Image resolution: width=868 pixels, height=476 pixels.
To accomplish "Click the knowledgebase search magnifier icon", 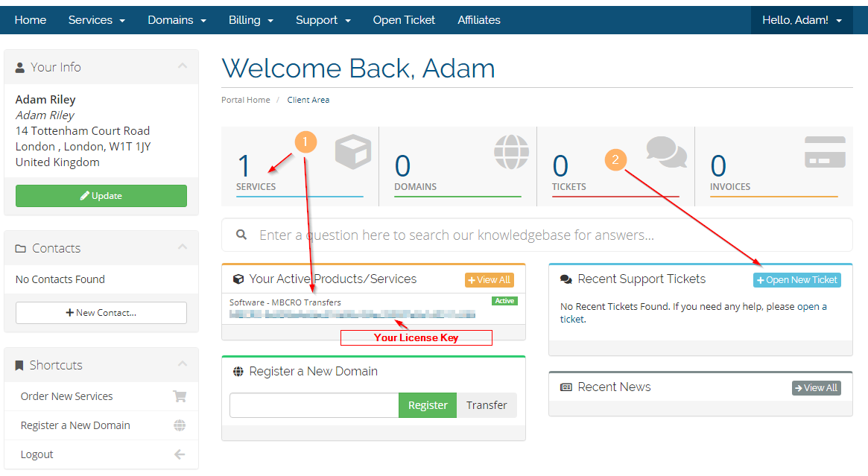I will pyautogui.click(x=241, y=235).
